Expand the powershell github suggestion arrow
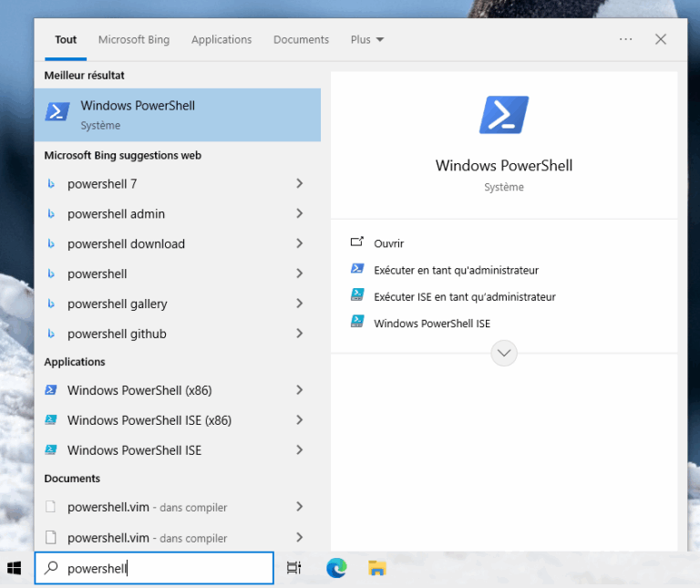Viewport: 700px width, 588px height. pos(299,334)
